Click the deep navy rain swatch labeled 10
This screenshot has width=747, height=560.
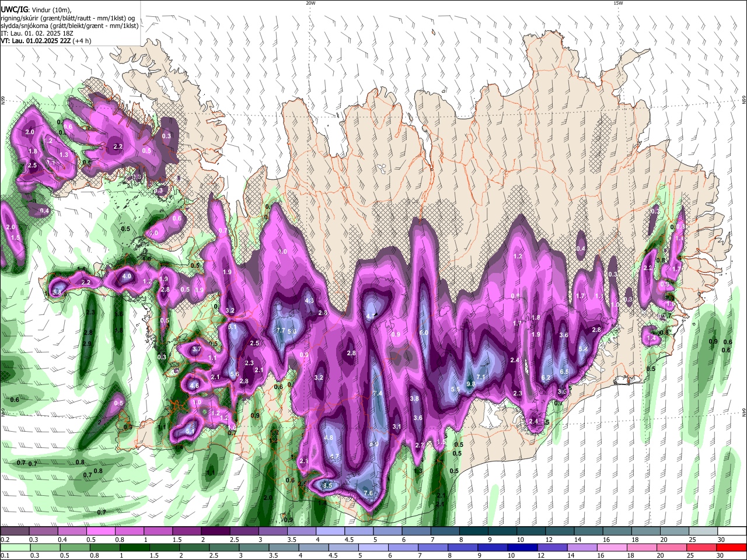pyautogui.click(x=522, y=548)
